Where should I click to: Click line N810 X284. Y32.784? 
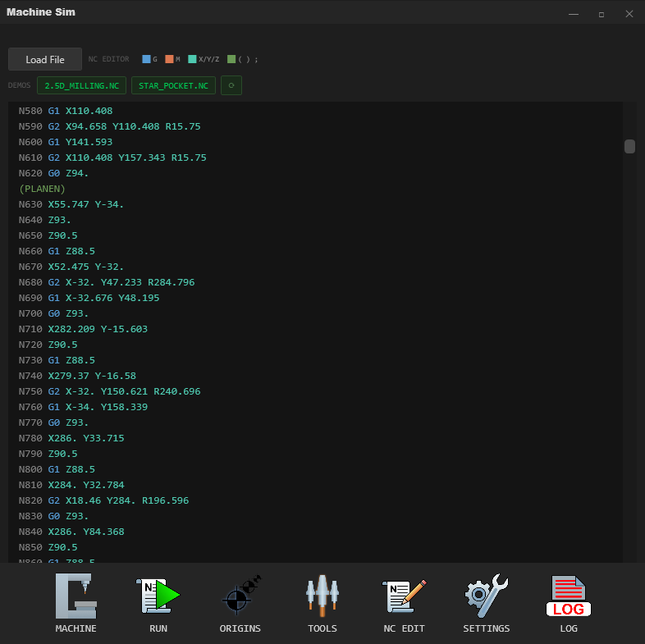pos(71,486)
